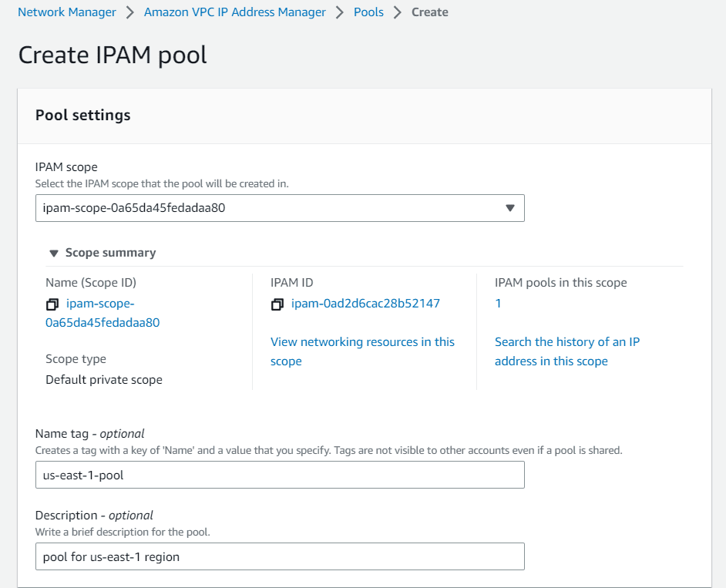Open the ipam-scope-0a65da45fedadaa80 scope link
Viewport: 726px width, 588px height.
103,313
